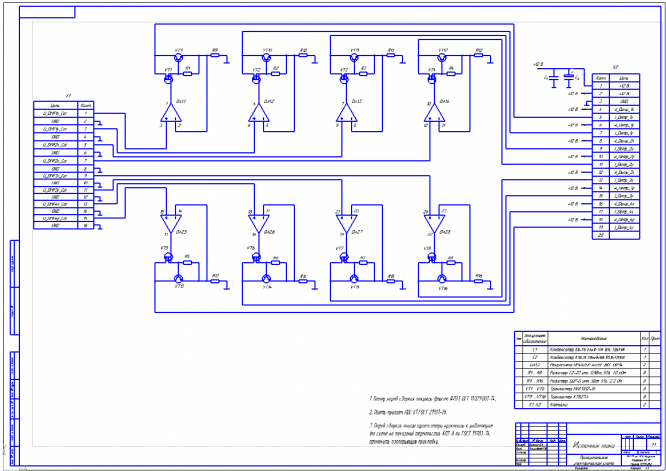666x471 pixels.
Task: Click VT1..VT8 designation in parts list
Action: [535, 389]
